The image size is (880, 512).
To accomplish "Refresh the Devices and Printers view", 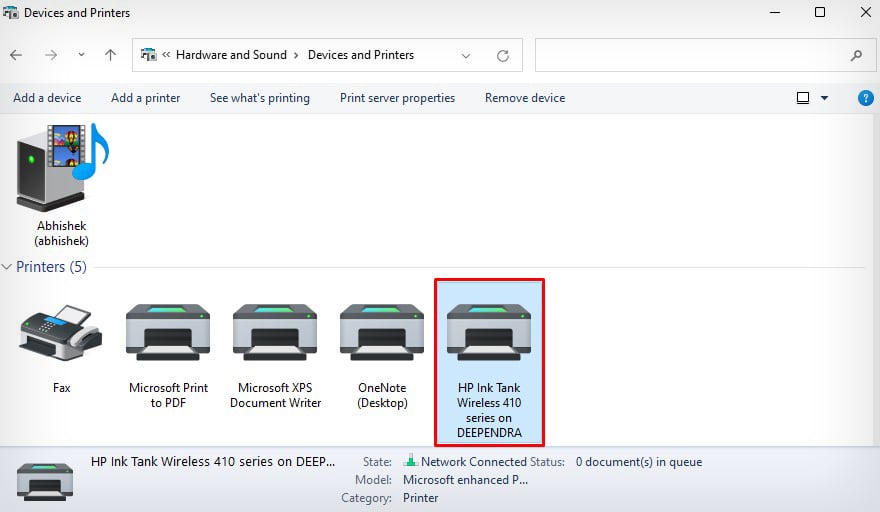I will pyautogui.click(x=503, y=56).
